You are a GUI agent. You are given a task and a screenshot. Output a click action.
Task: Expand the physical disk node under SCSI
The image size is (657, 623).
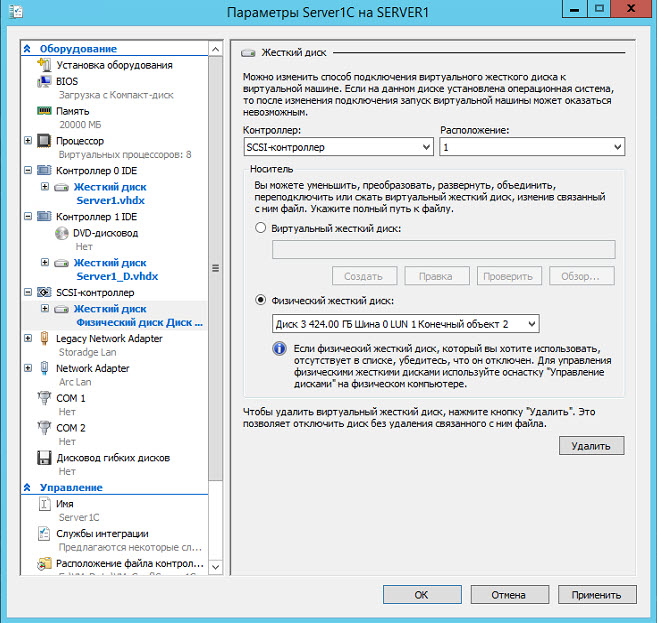coord(45,308)
